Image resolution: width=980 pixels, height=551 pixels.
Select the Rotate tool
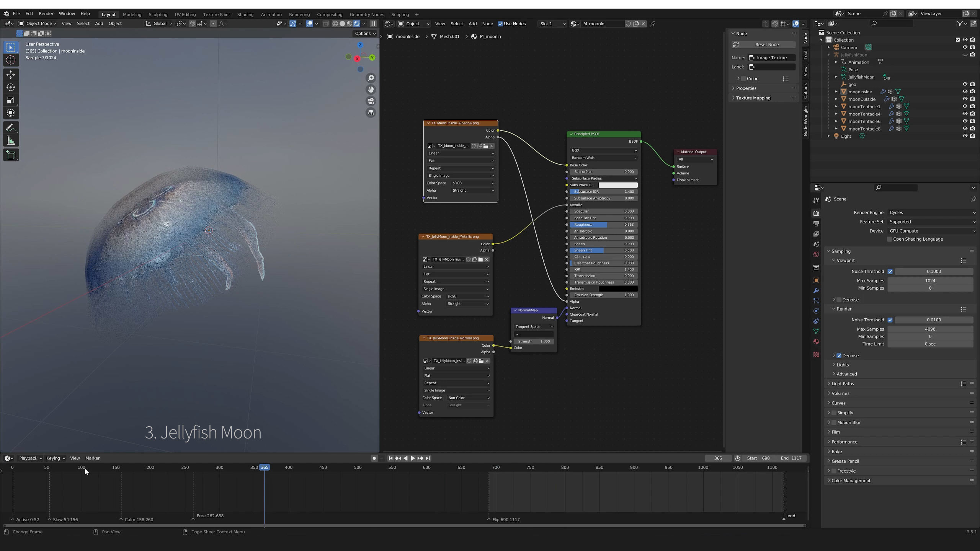pos(11,88)
